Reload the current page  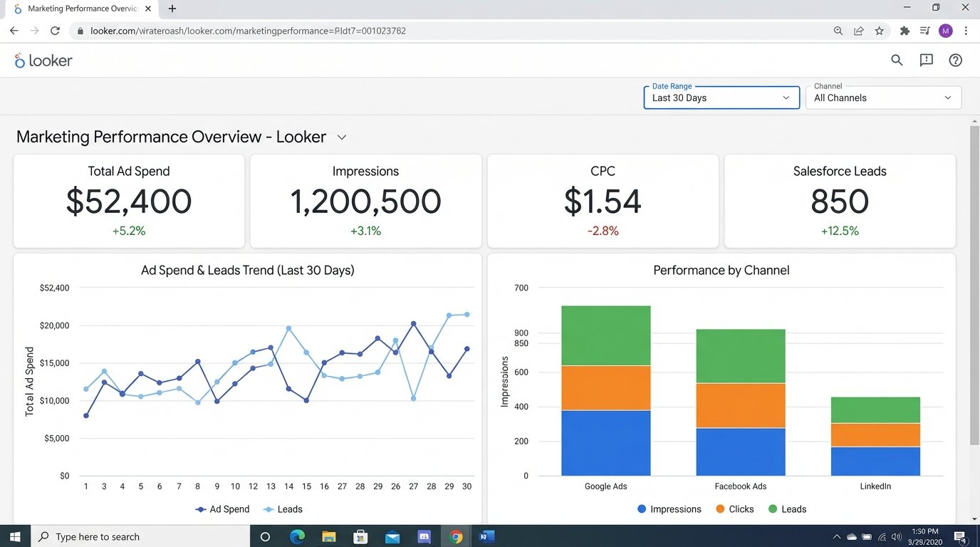tap(55, 31)
